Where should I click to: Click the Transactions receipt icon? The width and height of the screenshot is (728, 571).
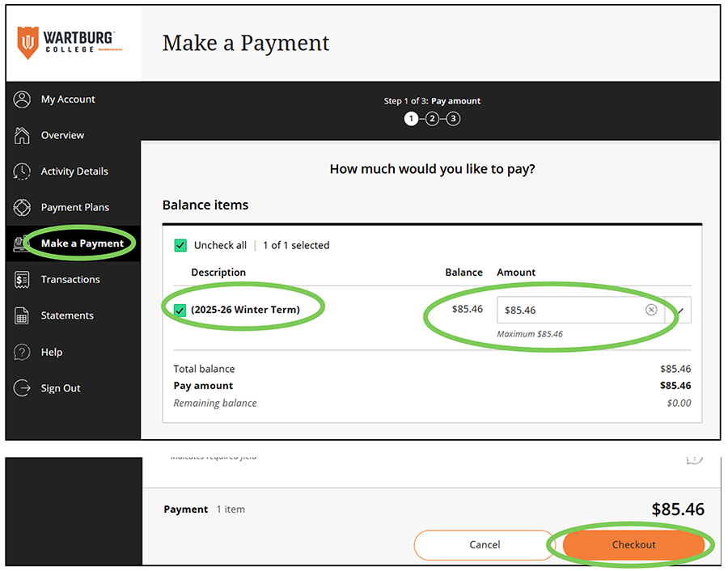(23, 280)
